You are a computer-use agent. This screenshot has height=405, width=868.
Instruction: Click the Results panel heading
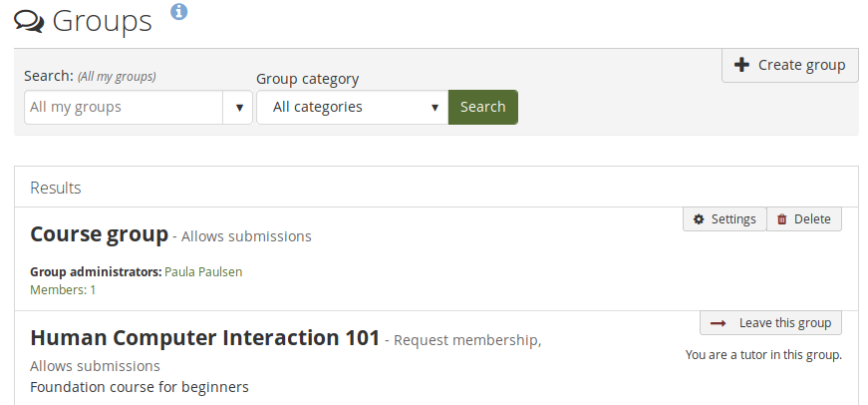56,188
